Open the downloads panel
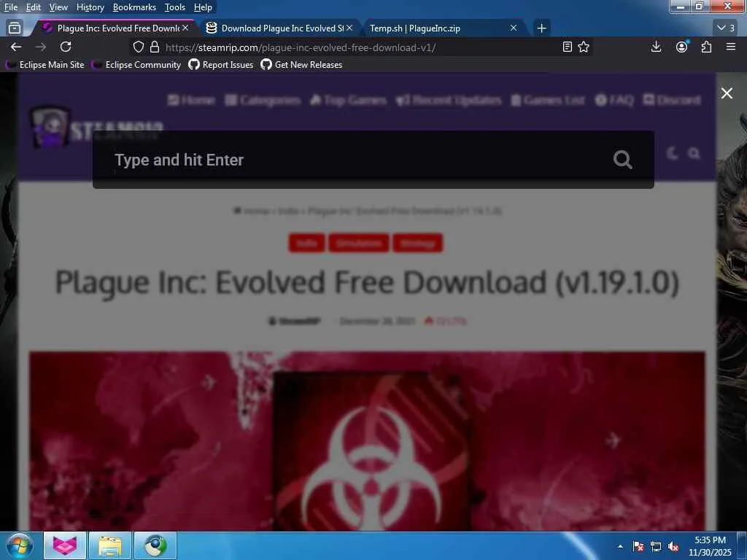The width and height of the screenshot is (747, 560). [x=656, y=47]
